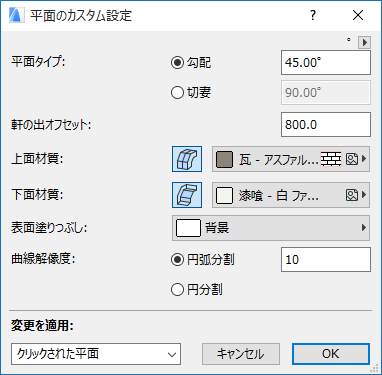Open the 漆喰 - 白 ファ... bottom material dropdown
Image resolution: width=382 pixels, height=375 pixels.
click(291, 195)
